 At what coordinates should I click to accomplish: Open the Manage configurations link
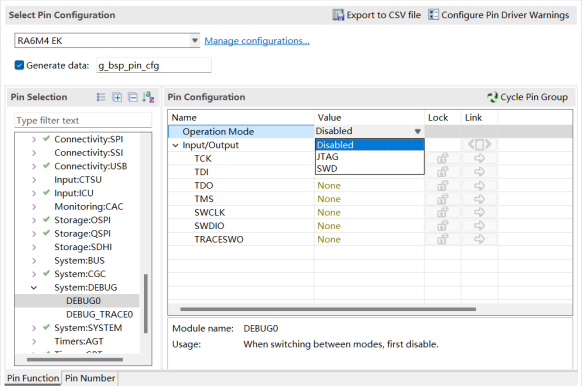(257, 41)
